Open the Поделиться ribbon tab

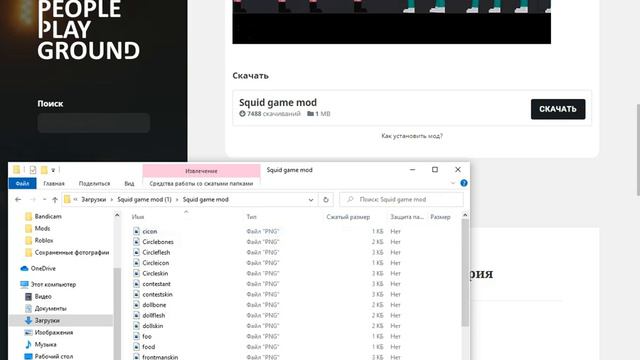point(94,184)
